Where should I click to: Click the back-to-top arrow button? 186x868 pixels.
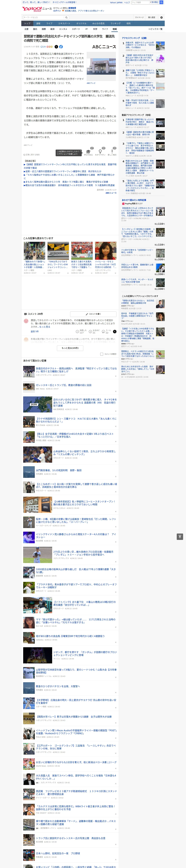pyautogui.click(x=180, y=537)
